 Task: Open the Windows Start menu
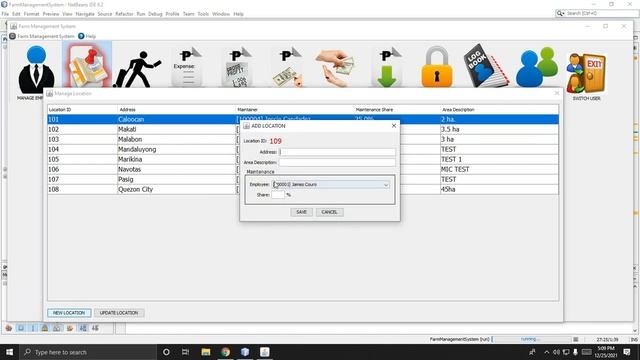pos(9,352)
